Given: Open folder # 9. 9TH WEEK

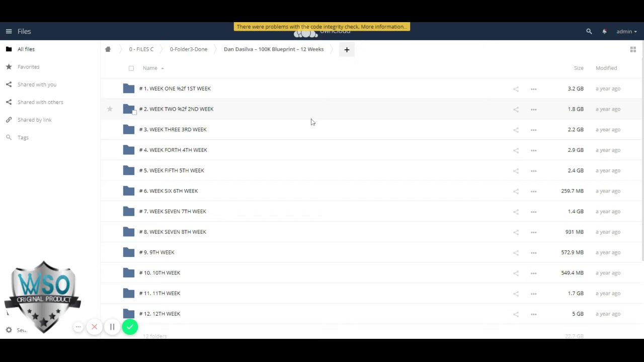Looking at the screenshot, I should (156, 252).
